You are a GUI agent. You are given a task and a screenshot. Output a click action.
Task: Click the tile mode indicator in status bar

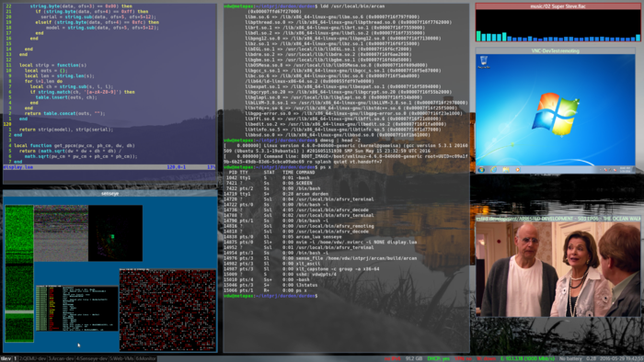click(6, 358)
